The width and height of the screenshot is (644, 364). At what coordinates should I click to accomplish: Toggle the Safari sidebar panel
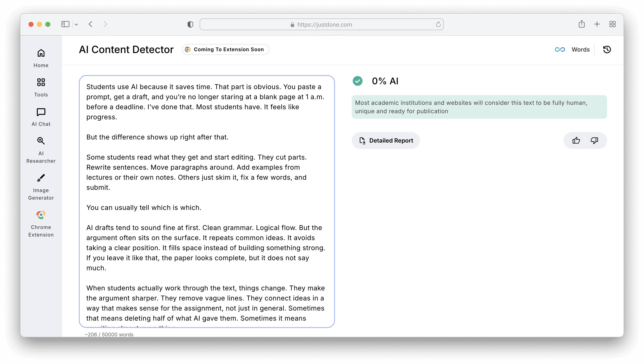point(65,24)
